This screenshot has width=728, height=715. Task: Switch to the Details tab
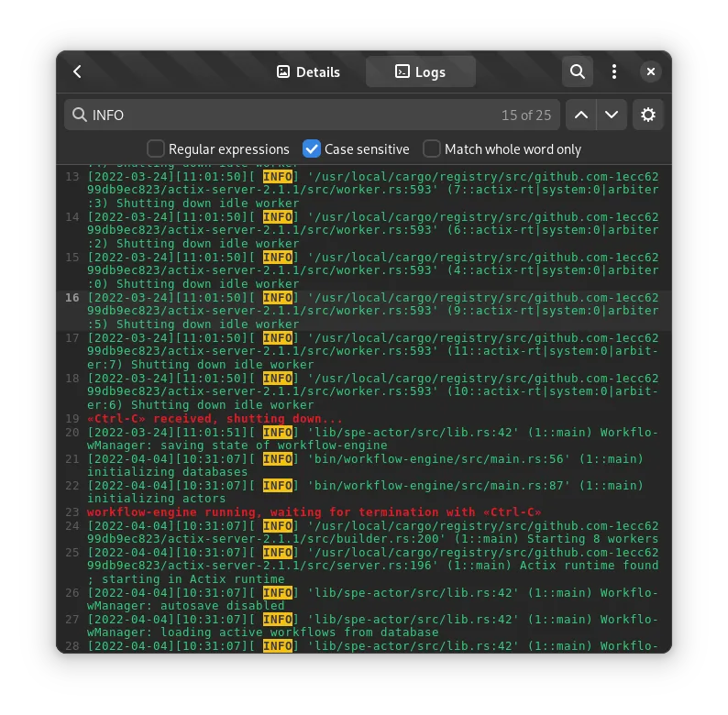[308, 71]
